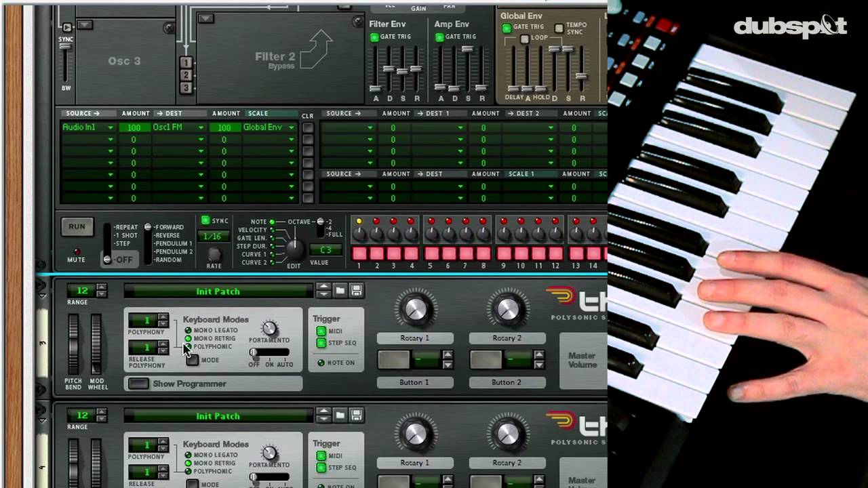Click routing button 2 beside Filter 2
This screenshot has width=868, height=488.
pyautogui.click(x=186, y=75)
